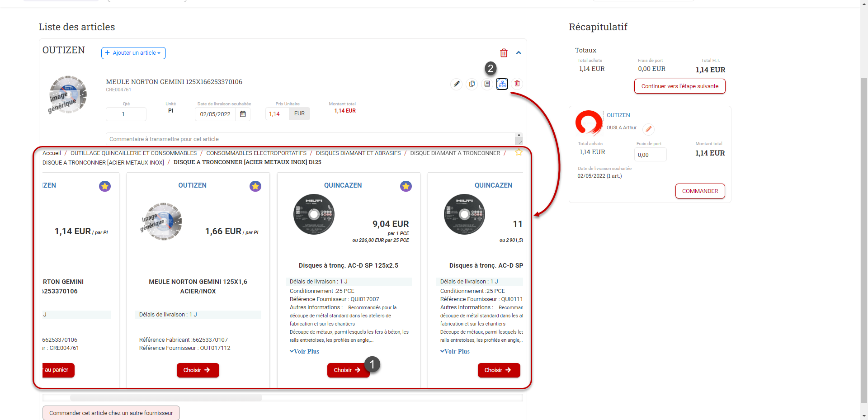Open the QUINCAZEN supplier title above 9,04 EUR
Screen dimensions: 868x420
[x=343, y=185]
